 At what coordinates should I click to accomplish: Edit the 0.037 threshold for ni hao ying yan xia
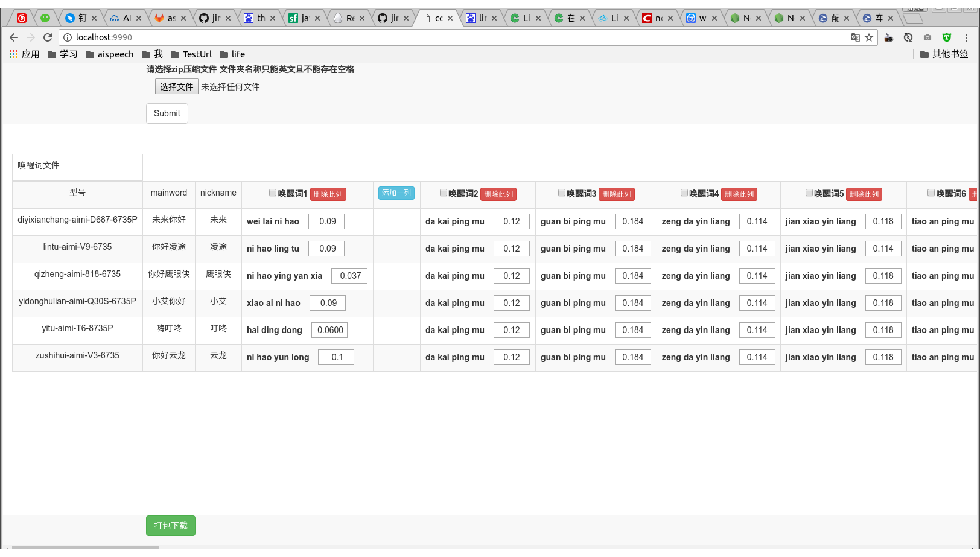(x=349, y=276)
